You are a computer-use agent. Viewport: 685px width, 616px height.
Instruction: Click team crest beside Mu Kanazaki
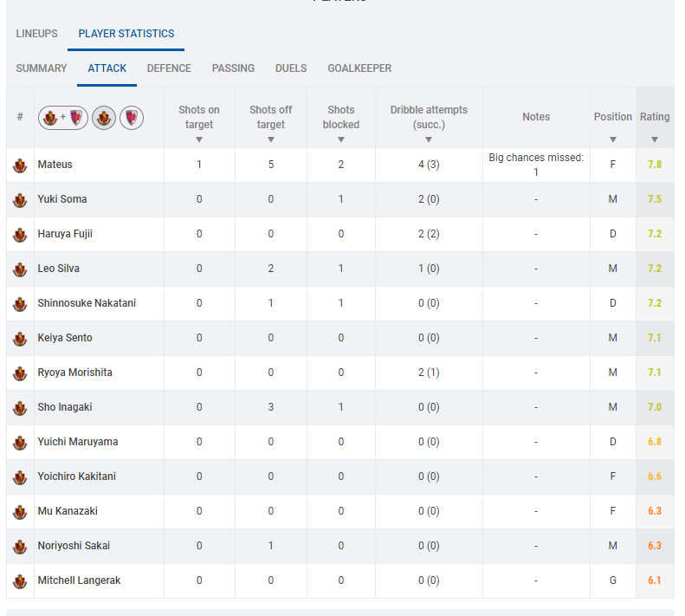20,511
